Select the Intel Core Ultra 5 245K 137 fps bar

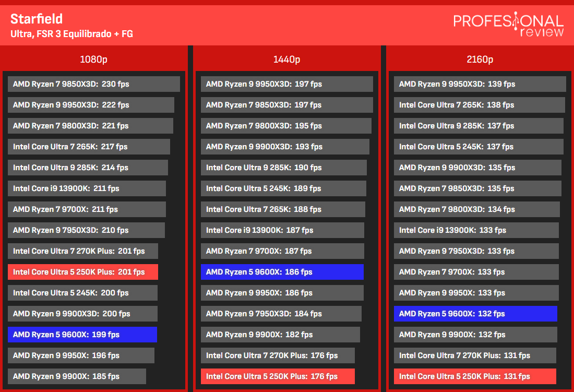click(479, 146)
